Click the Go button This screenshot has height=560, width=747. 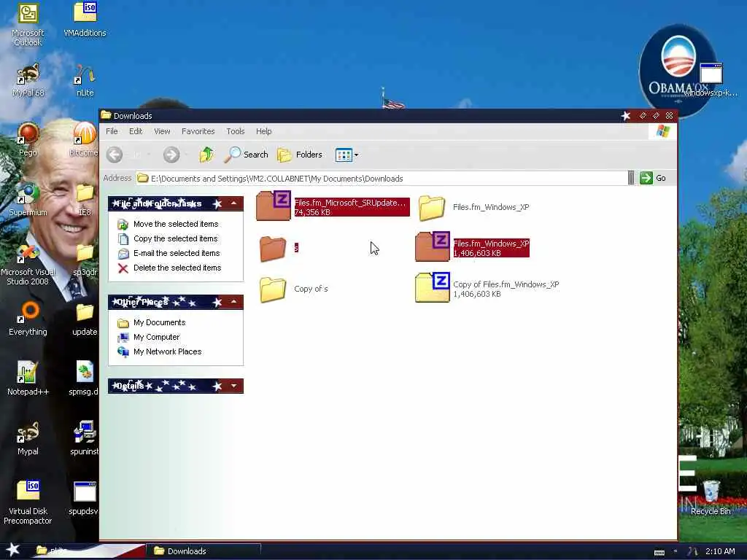653,178
